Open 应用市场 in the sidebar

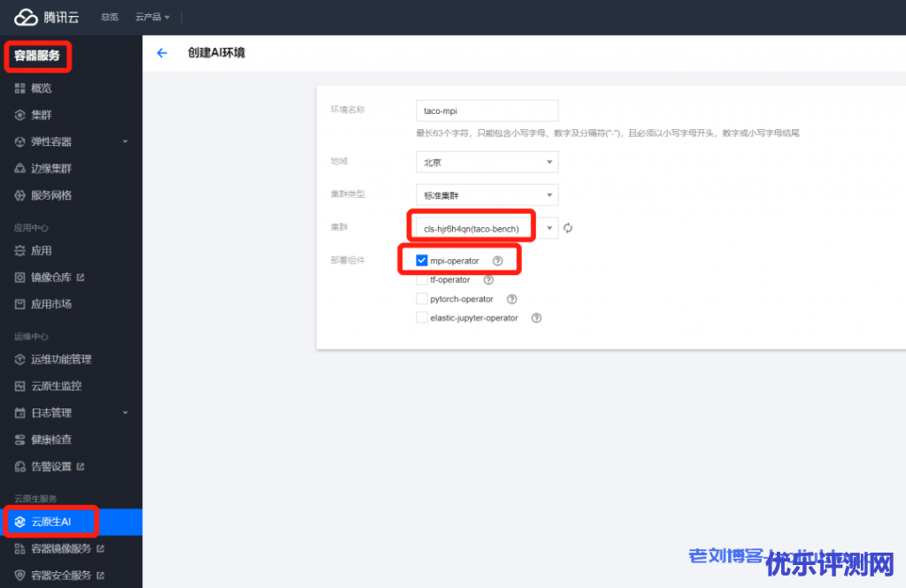tap(51, 304)
